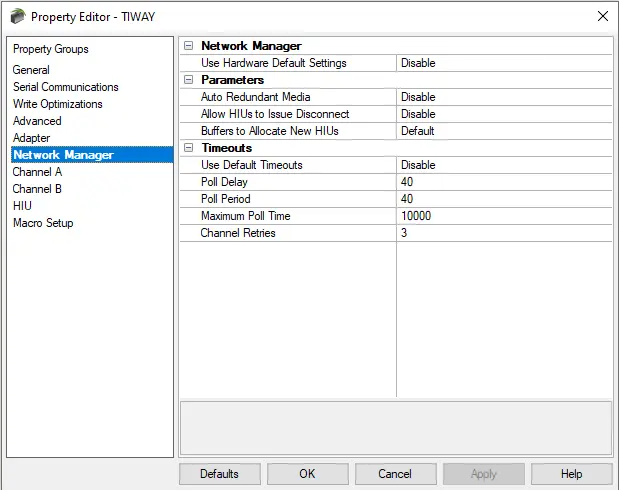This screenshot has width=619, height=490.
Task: Select the Maximum Poll Time label
Action: (246, 216)
